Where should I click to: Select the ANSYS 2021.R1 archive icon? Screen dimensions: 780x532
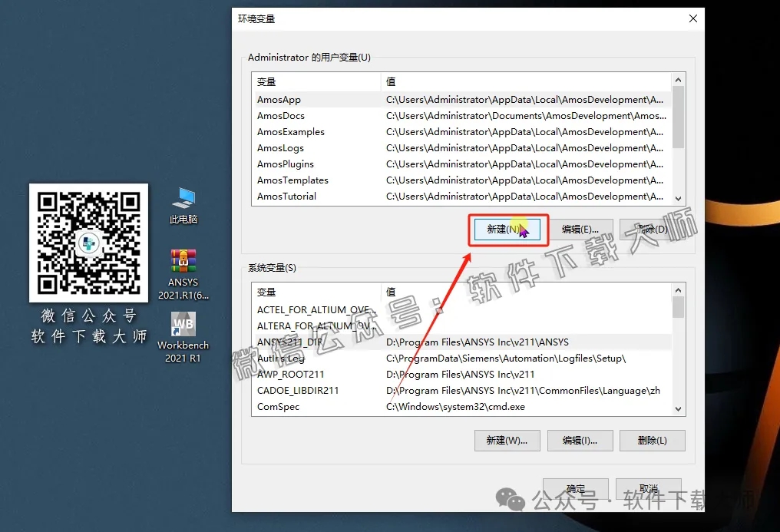(183, 265)
